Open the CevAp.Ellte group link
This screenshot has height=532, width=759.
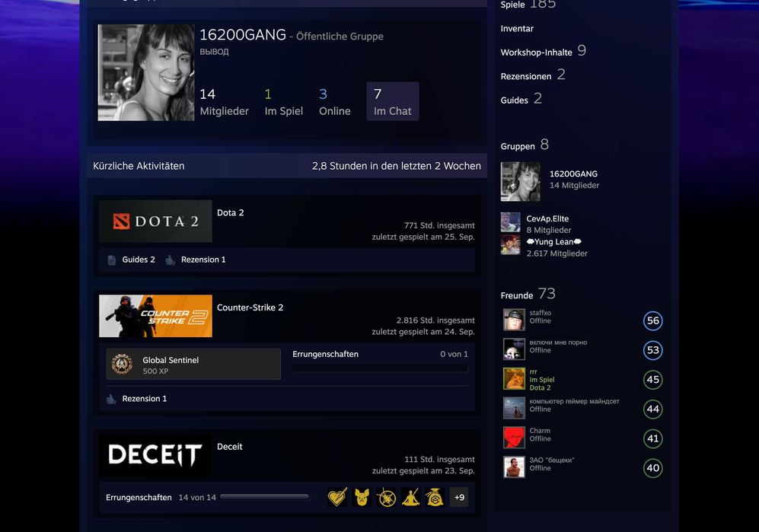547,218
